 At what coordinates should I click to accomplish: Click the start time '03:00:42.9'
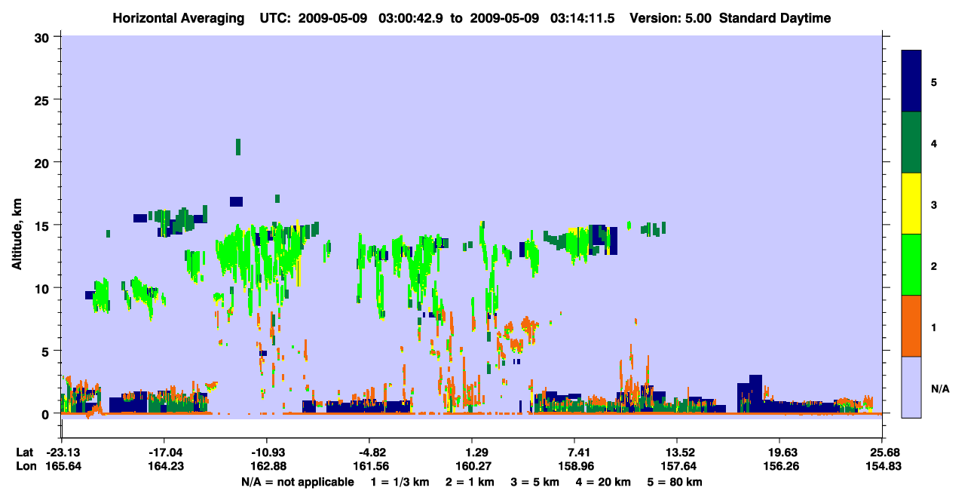[x=412, y=18]
